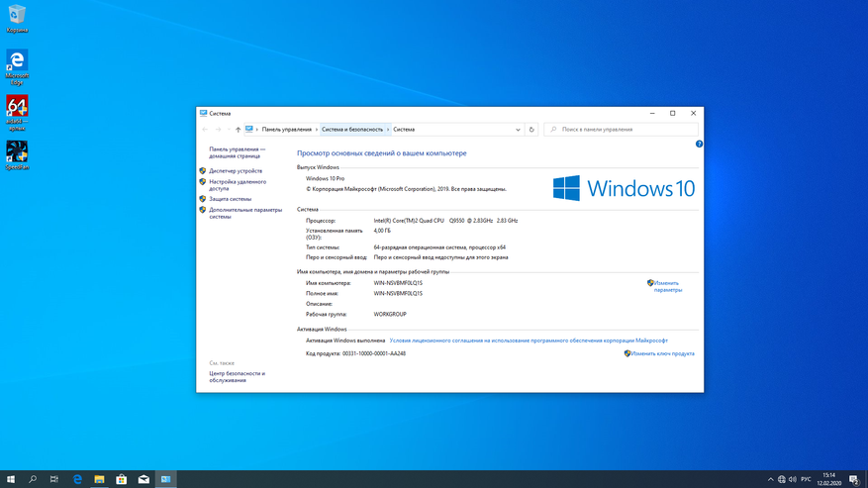Viewport: 868px width, 488px height.
Task: Go up one level with the up arrow
Action: click(x=238, y=130)
